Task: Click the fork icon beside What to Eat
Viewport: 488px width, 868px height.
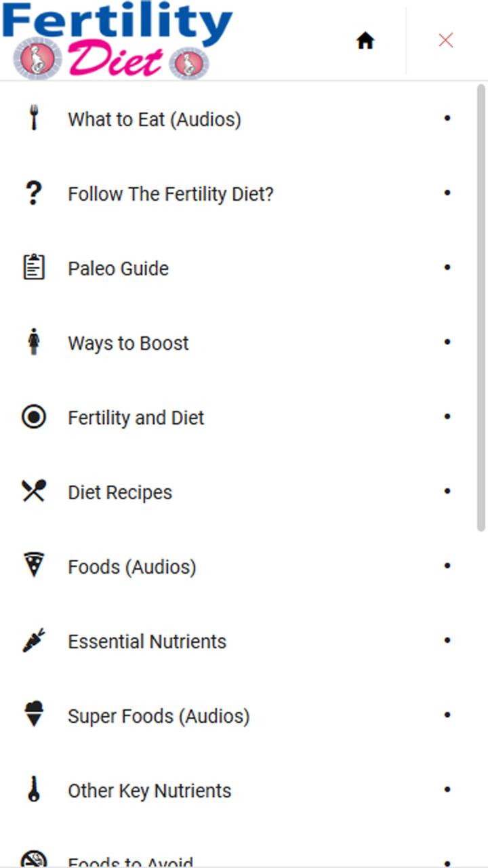Action: [33, 119]
